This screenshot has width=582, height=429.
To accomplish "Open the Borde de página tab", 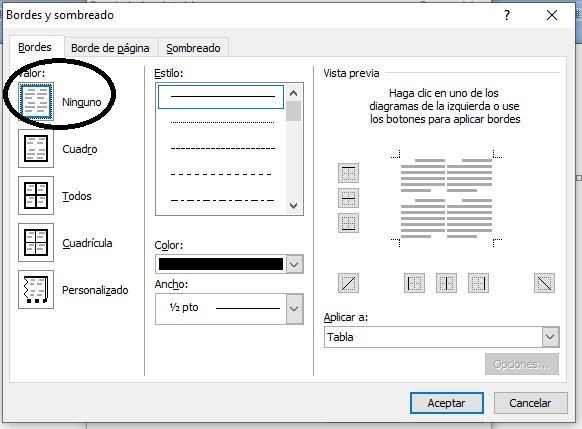I will [x=110, y=48].
